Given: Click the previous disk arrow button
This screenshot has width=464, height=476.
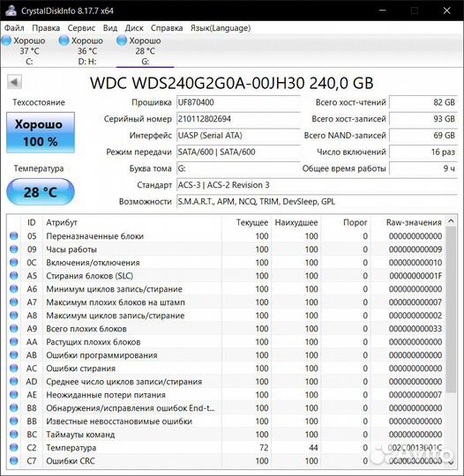Looking at the screenshot, I should point(14,82).
